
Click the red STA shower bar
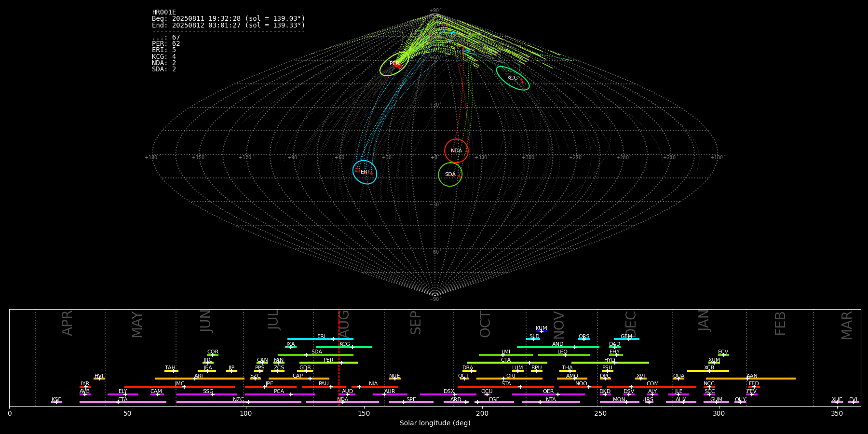point(506,386)
